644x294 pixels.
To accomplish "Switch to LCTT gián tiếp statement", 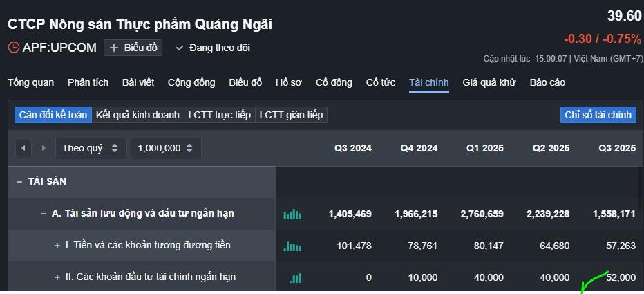I will 291,115.
